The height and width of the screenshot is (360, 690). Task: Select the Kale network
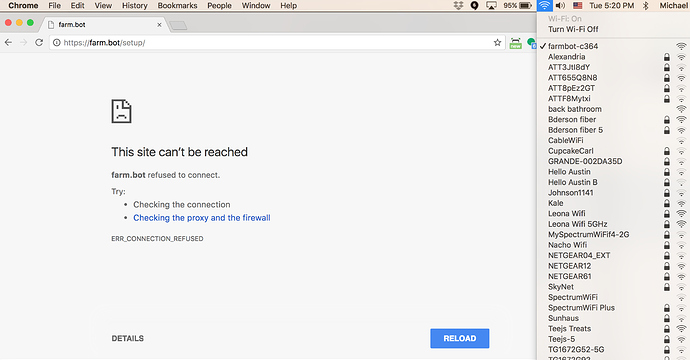pos(613,203)
